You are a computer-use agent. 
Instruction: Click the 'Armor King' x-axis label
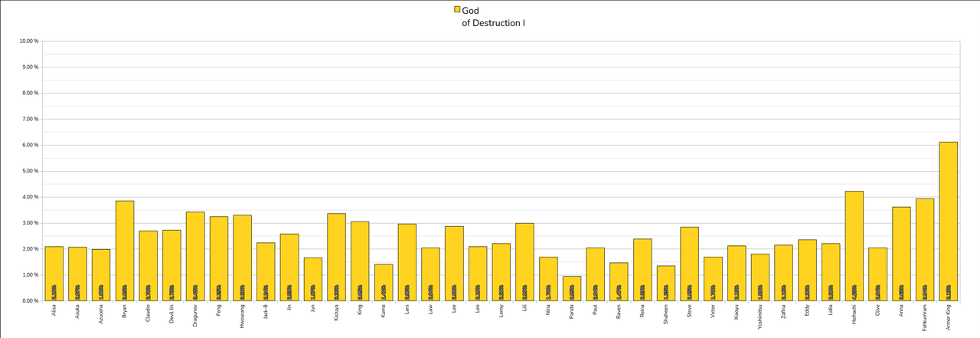tap(949, 317)
